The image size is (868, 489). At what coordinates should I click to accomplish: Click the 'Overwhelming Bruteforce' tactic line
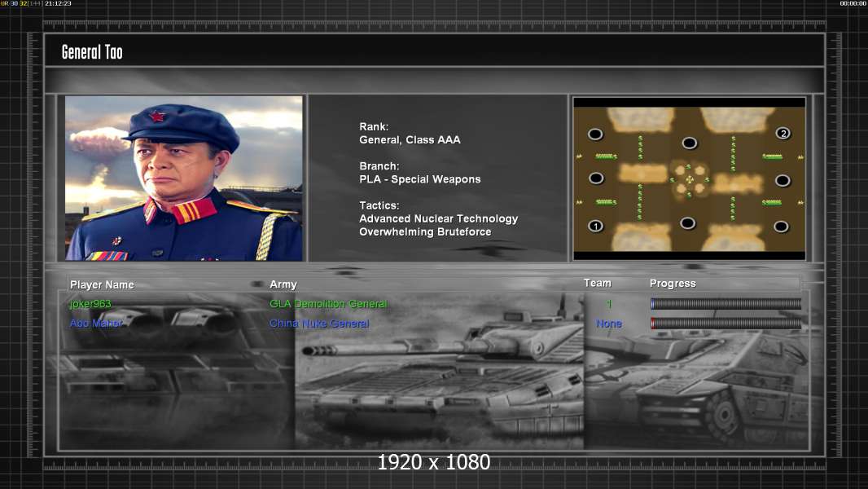click(x=425, y=232)
